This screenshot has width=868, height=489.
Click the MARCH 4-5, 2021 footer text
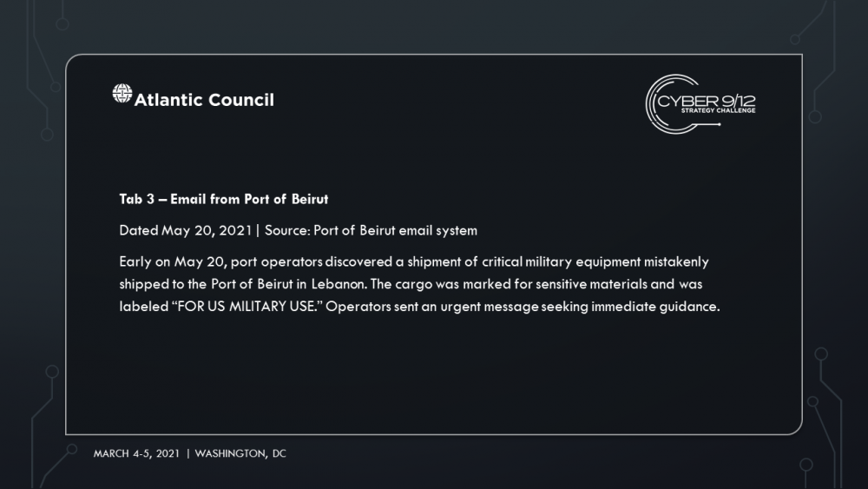click(136, 453)
